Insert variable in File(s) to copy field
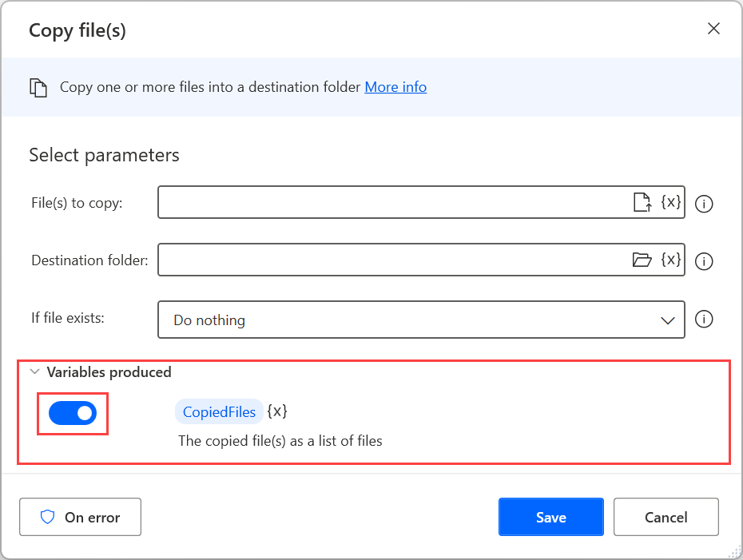 point(671,202)
